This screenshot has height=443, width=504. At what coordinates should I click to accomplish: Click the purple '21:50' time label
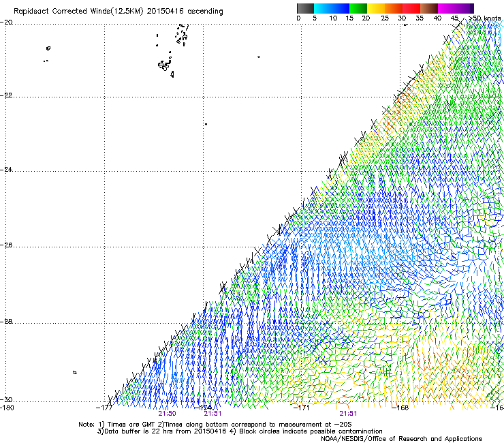[167, 414]
